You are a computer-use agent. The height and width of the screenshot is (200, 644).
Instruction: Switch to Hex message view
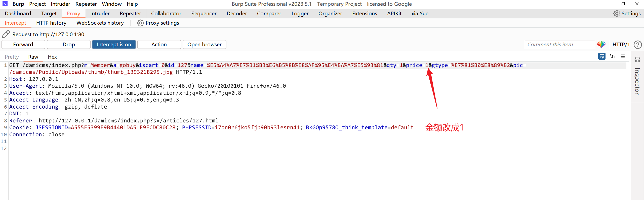(52, 57)
